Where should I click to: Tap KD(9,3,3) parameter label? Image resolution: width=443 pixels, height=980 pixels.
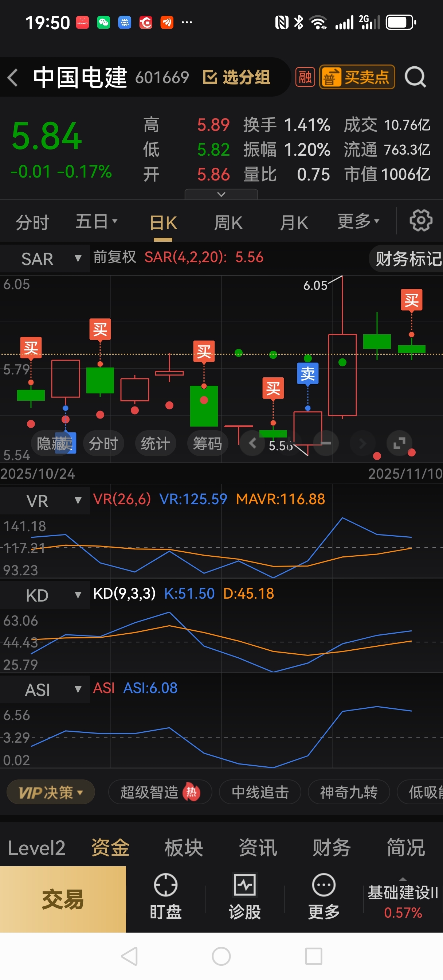(124, 594)
